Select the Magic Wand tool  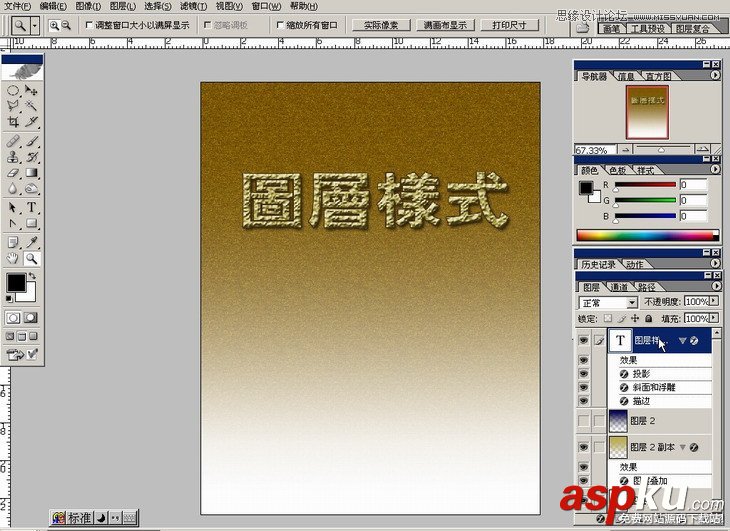pyautogui.click(x=31, y=106)
